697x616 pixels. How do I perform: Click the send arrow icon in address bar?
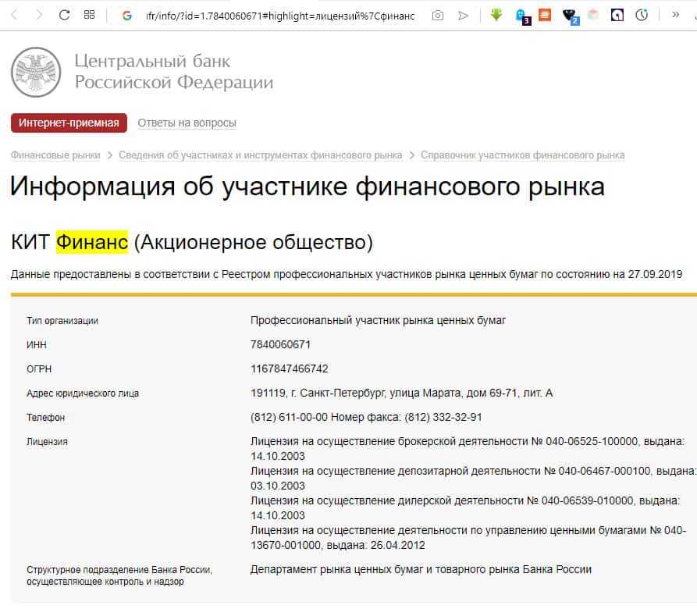point(463,16)
